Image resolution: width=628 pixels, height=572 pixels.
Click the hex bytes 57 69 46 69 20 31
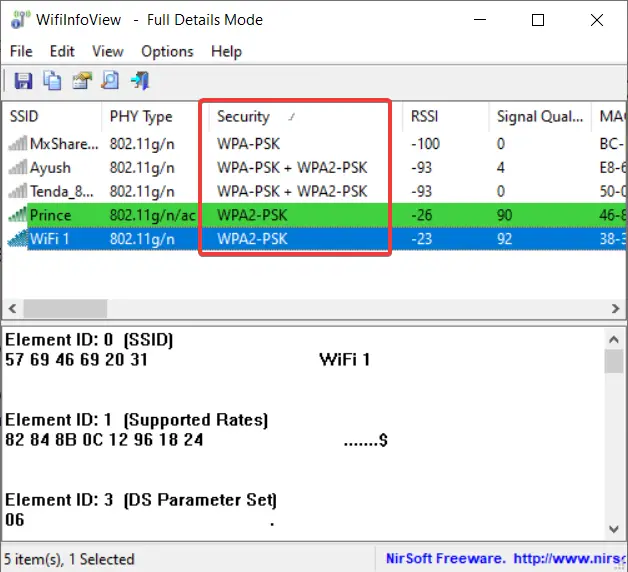coord(76,359)
